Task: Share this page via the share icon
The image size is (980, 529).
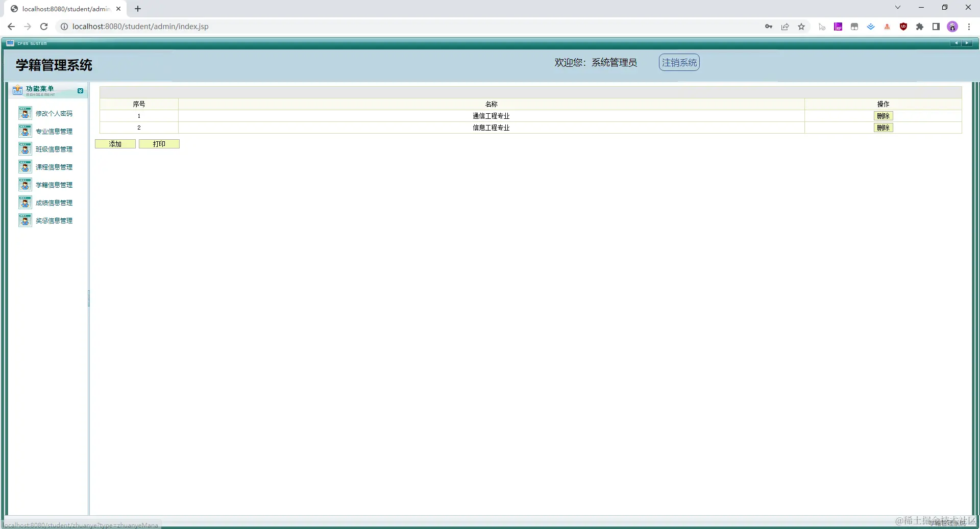Action: [x=785, y=27]
